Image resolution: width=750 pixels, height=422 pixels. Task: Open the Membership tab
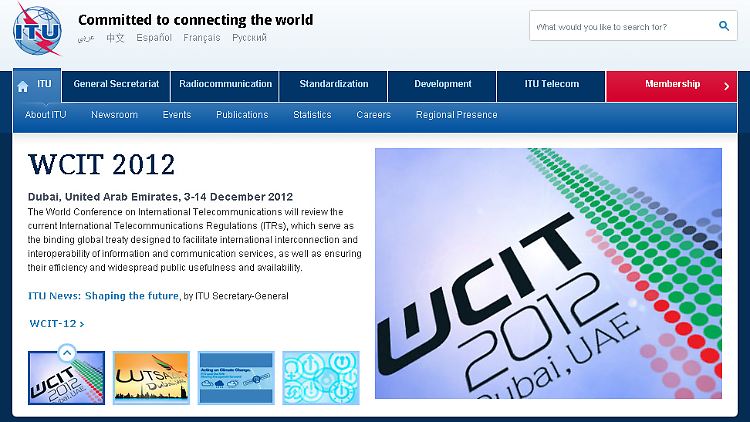click(x=672, y=86)
